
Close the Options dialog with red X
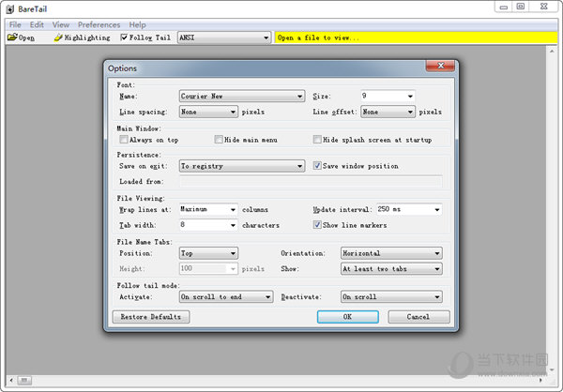(x=441, y=66)
